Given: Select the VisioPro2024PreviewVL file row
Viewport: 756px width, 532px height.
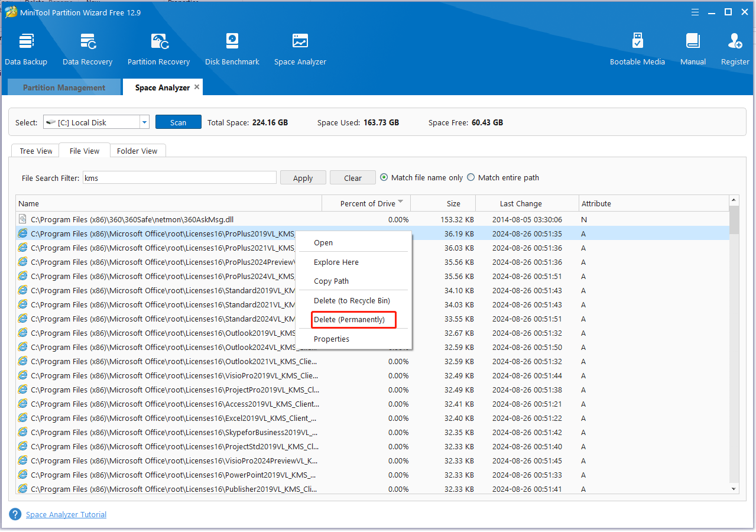Looking at the screenshot, I should [372, 460].
